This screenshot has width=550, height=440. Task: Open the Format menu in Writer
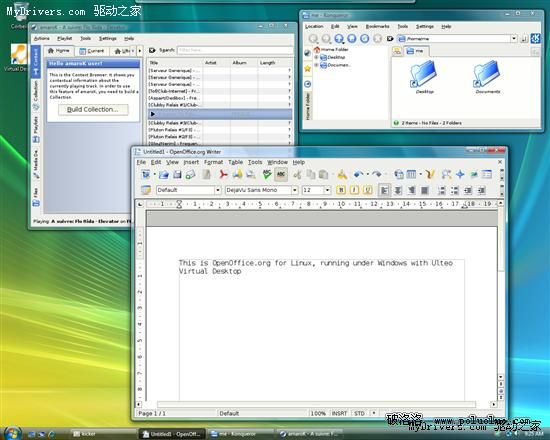213,162
